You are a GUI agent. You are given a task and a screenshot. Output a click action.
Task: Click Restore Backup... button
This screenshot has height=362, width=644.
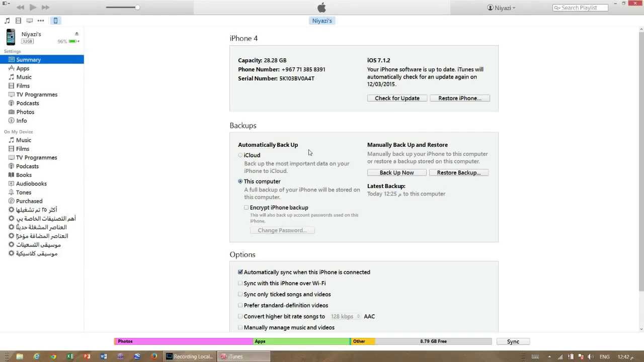(459, 172)
